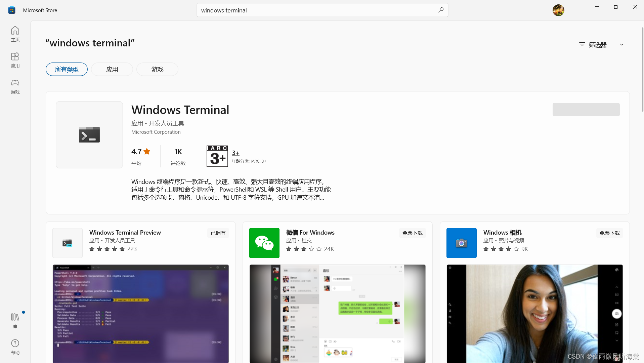This screenshot has width=644, height=363.
Task: Click WeChat chat screenshot thumbnail
Action: pos(338,314)
